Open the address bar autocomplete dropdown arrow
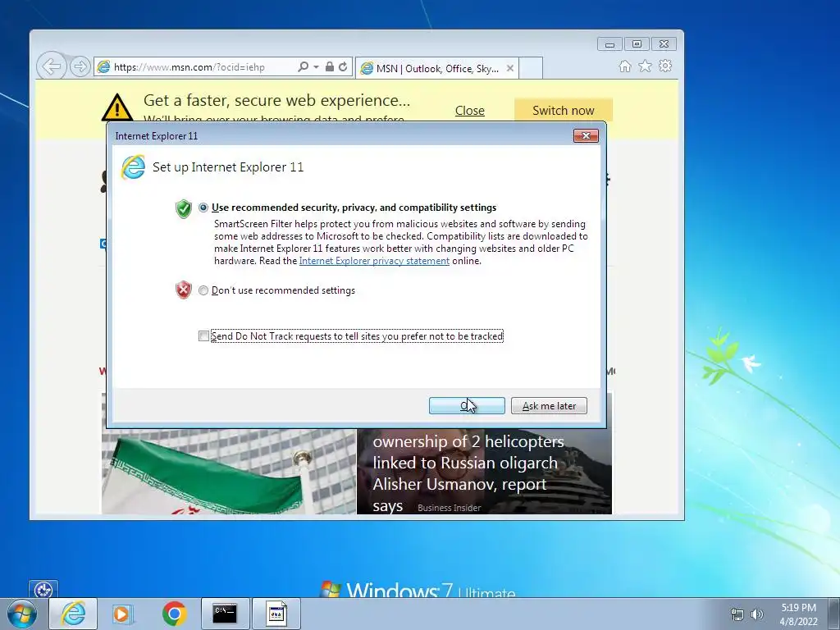This screenshot has height=630, width=840. [x=316, y=67]
